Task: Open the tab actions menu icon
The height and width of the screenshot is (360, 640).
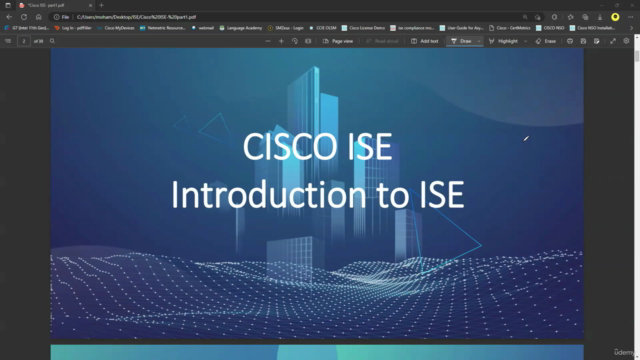Action: [x=8, y=5]
